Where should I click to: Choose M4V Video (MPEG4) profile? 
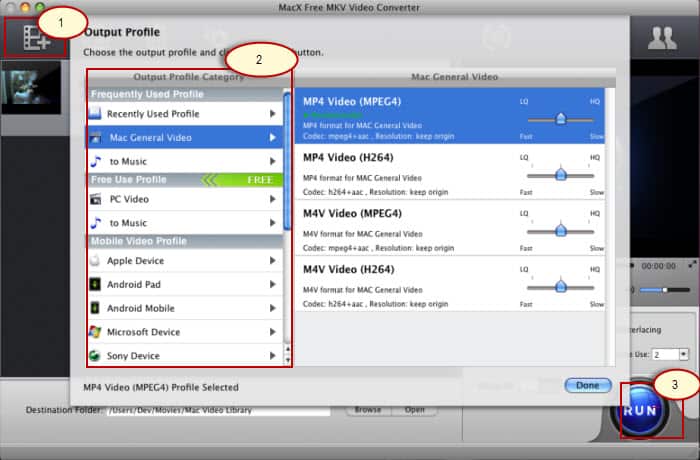pyautogui.click(x=450, y=228)
